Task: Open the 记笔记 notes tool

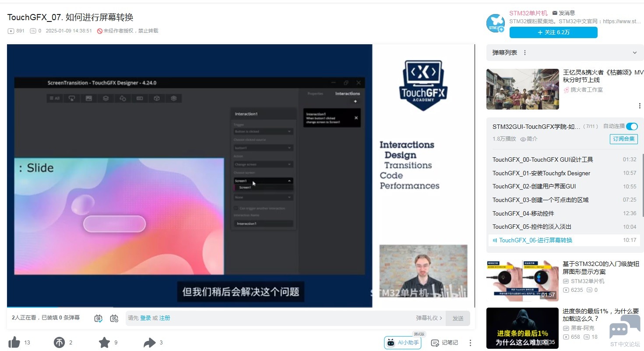Action: [x=444, y=343]
